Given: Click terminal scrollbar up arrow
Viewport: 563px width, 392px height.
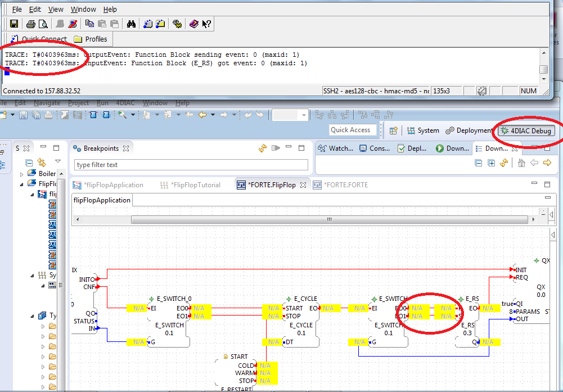Looking at the screenshot, I should pyautogui.click(x=544, y=53).
